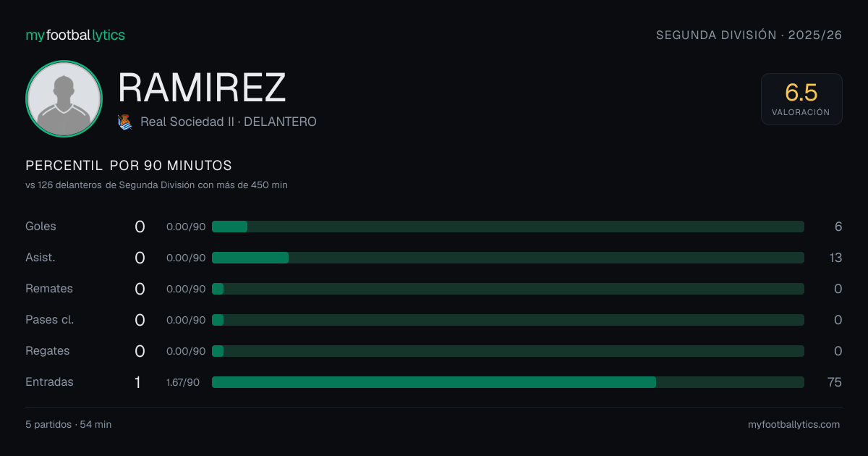Screen dimensions: 868x456
Task: Click the Entradas 1.67/90 value
Action: (x=183, y=382)
